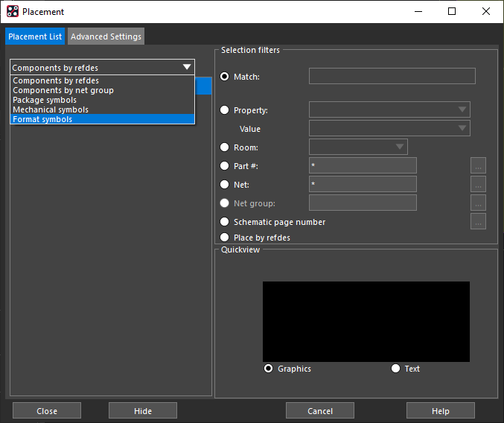Viewport: 504px width, 423px height.
Task: Close the Placement window with X
Action: pos(486,12)
